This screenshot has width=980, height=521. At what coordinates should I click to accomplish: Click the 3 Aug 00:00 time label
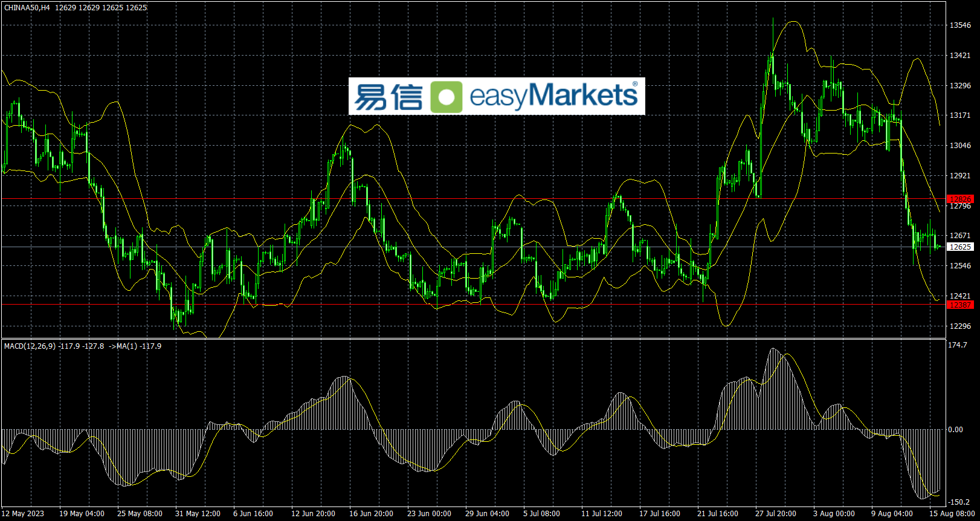click(834, 514)
